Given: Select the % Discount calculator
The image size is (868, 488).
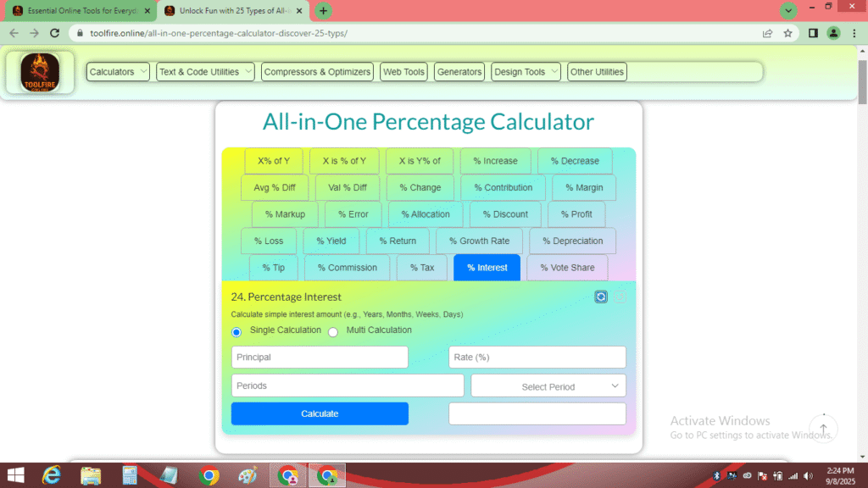Looking at the screenshot, I should point(504,214).
